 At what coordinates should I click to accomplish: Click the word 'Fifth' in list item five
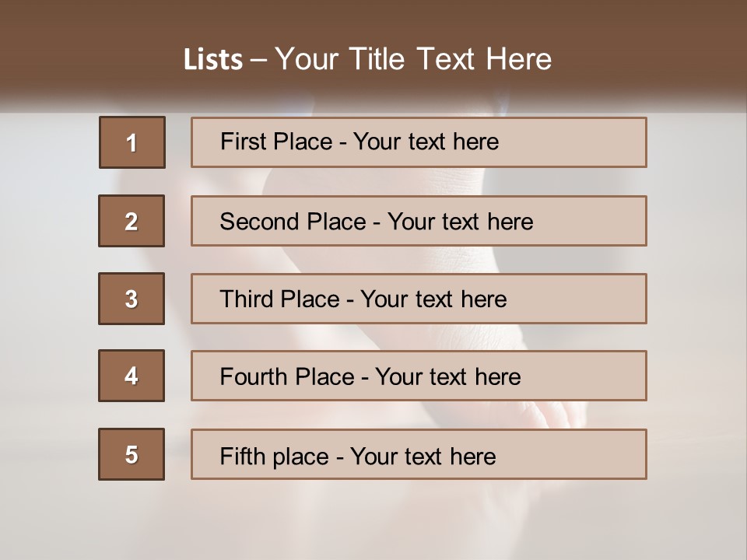point(242,456)
